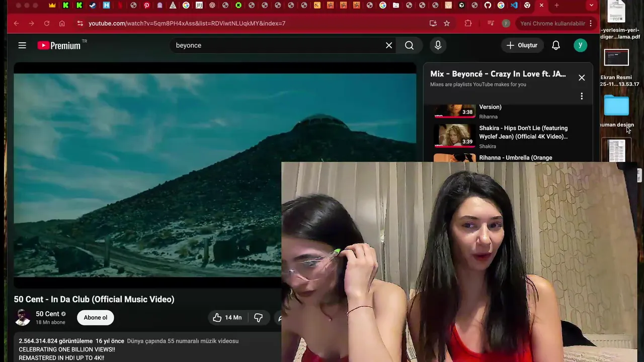Start voice search with microphone
This screenshot has width=644, height=362.
coord(438,45)
